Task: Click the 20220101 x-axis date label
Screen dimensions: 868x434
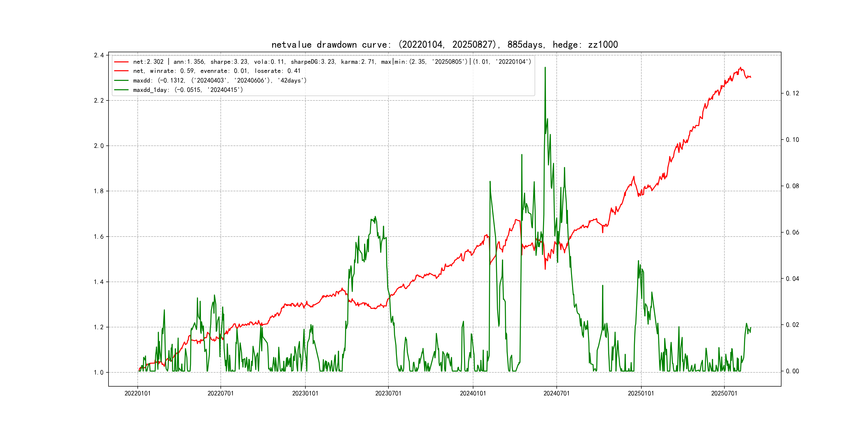Action: point(137,393)
